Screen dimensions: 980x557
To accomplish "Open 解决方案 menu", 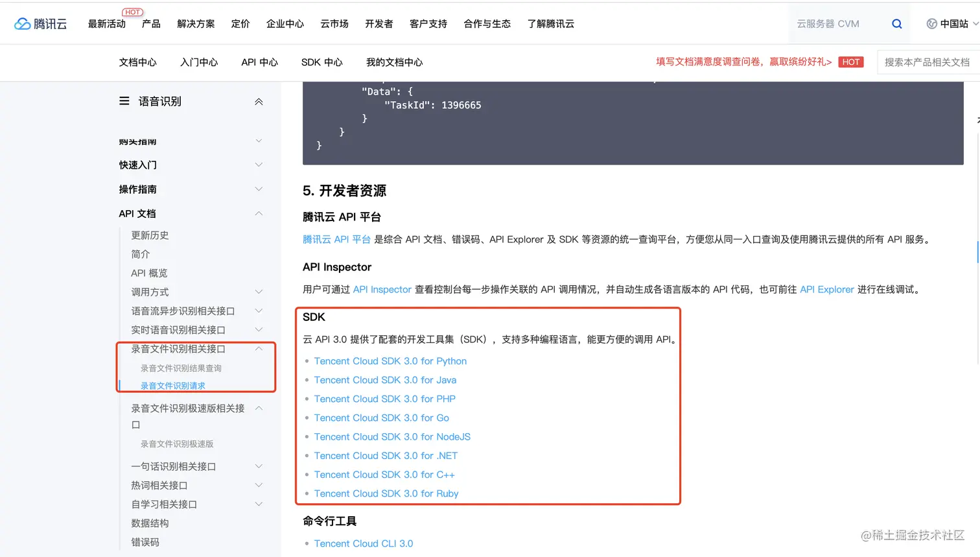I will [x=196, y=24].
